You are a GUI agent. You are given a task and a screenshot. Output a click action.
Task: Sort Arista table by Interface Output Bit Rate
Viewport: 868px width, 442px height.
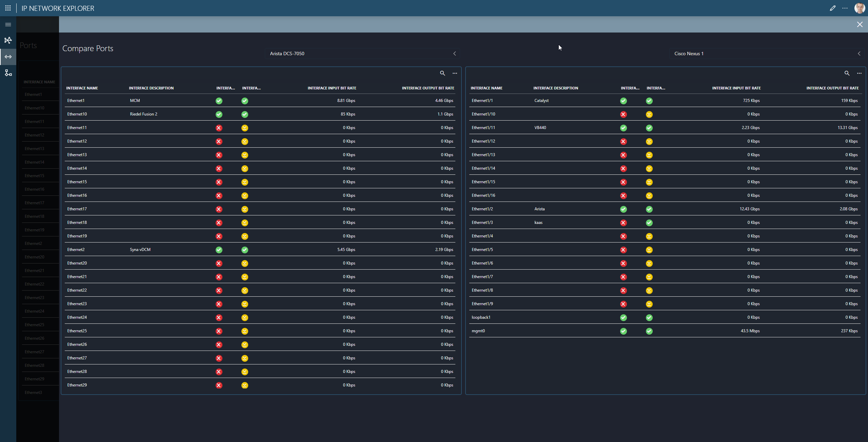428,88
